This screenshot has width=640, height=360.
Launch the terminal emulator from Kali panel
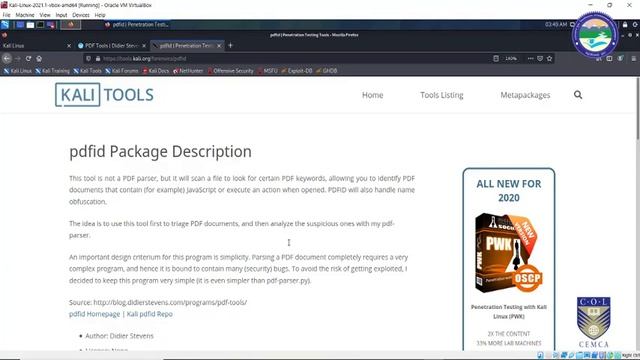[40, 25]
